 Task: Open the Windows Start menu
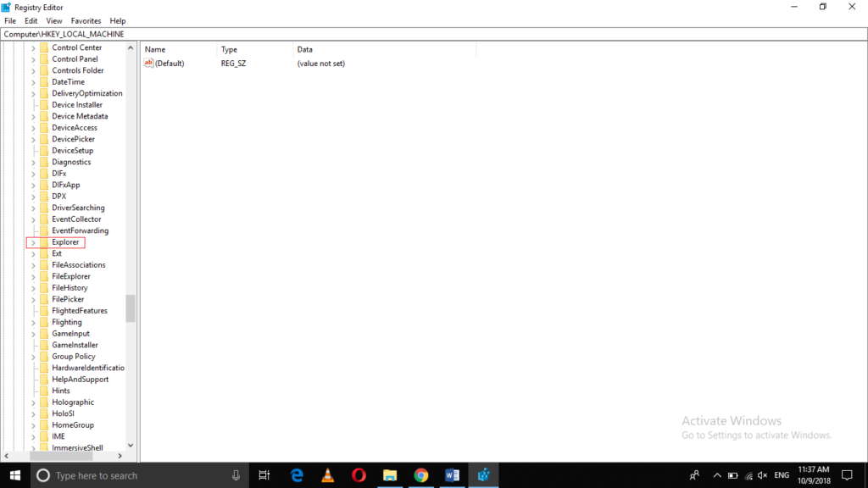click(x=15, y=475)
